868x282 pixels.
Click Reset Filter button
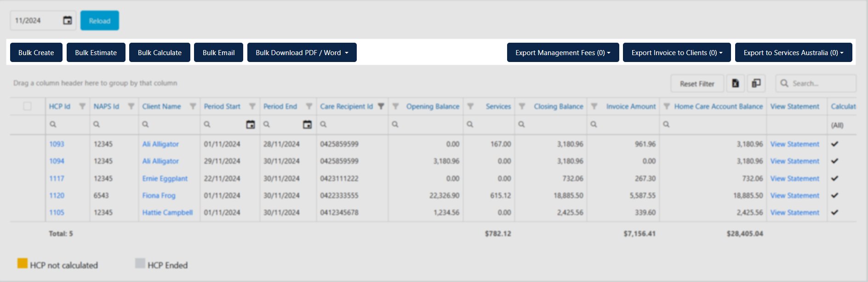coord(697,84)
